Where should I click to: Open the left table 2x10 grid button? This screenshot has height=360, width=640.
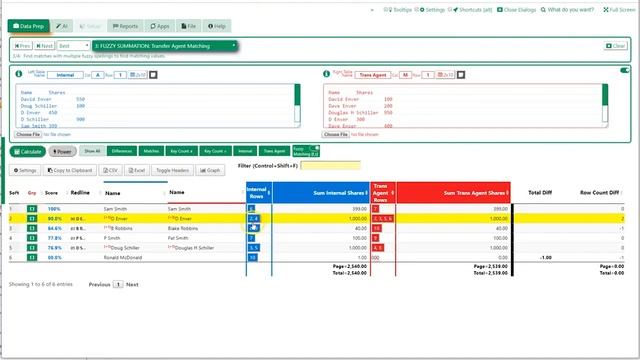tap(138, 75)
